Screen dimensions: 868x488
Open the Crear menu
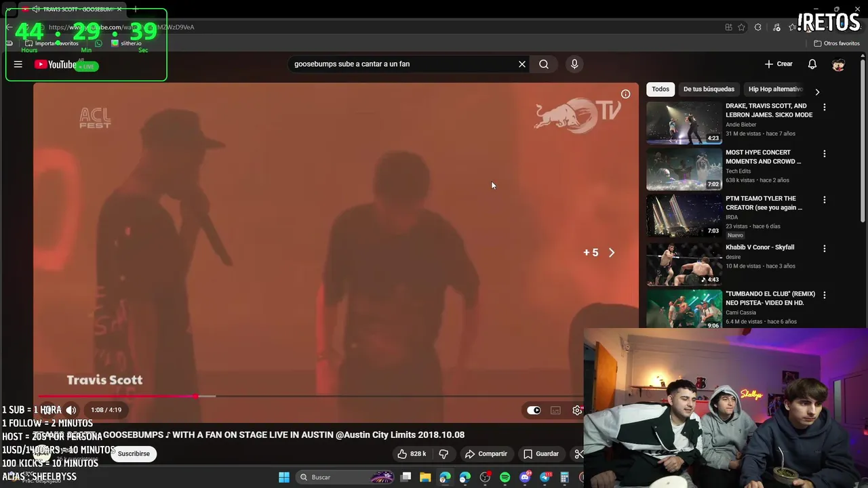coord(778,64)
